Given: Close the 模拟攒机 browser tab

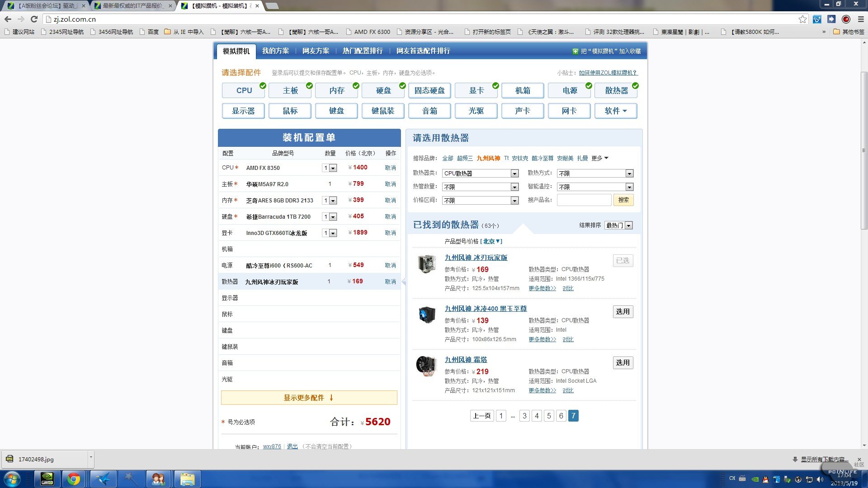Looking at the screenshot, I should pyautogui.click(x=257, y=6).
